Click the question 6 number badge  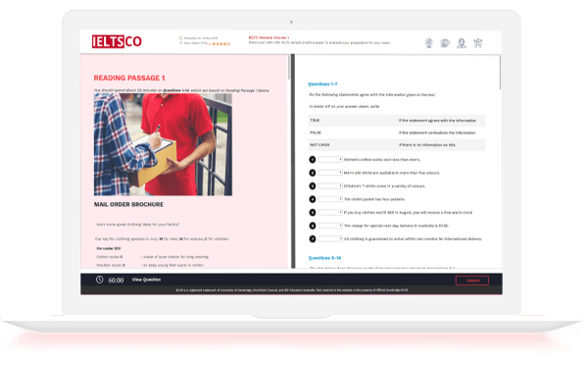(313, 226)
